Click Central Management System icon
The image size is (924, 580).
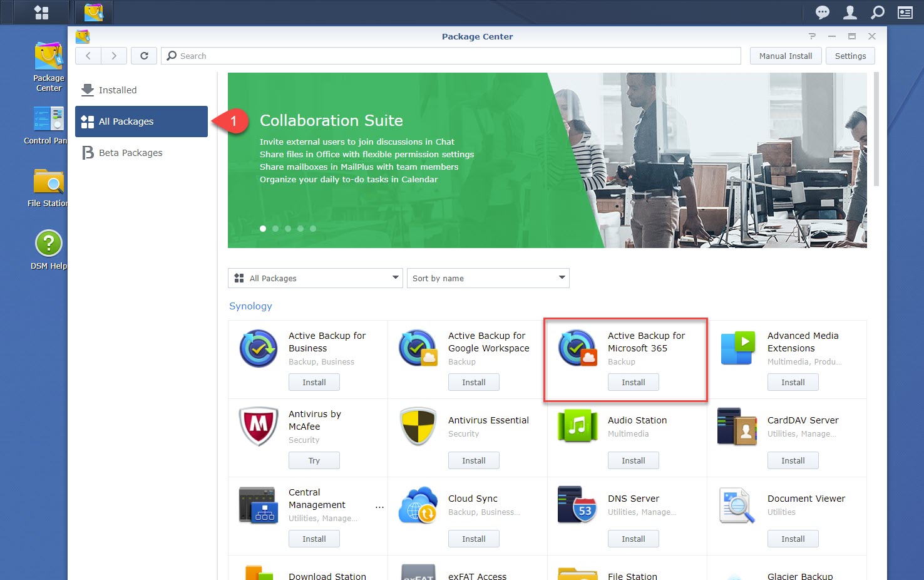259,505
